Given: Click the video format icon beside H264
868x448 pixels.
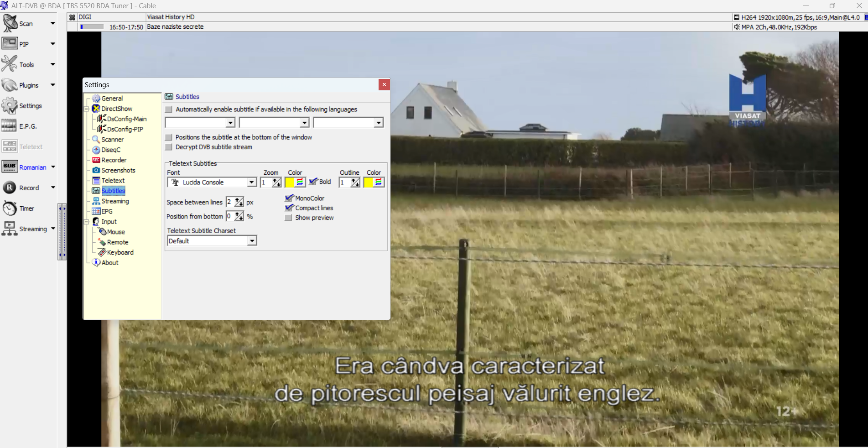Looking at the screenshot, I should [x=737, y=17].
